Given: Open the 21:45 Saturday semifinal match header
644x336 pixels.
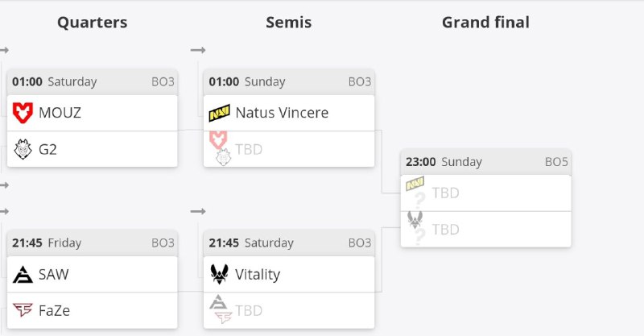Looking at the screenshot, I should coord(289,243).
